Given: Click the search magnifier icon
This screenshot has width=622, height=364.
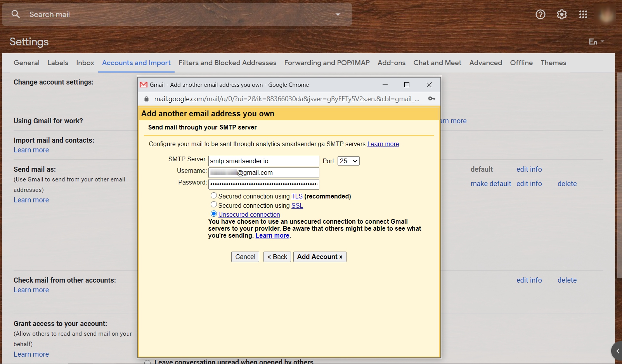Looking at the screenshot, I should point(16,14).
